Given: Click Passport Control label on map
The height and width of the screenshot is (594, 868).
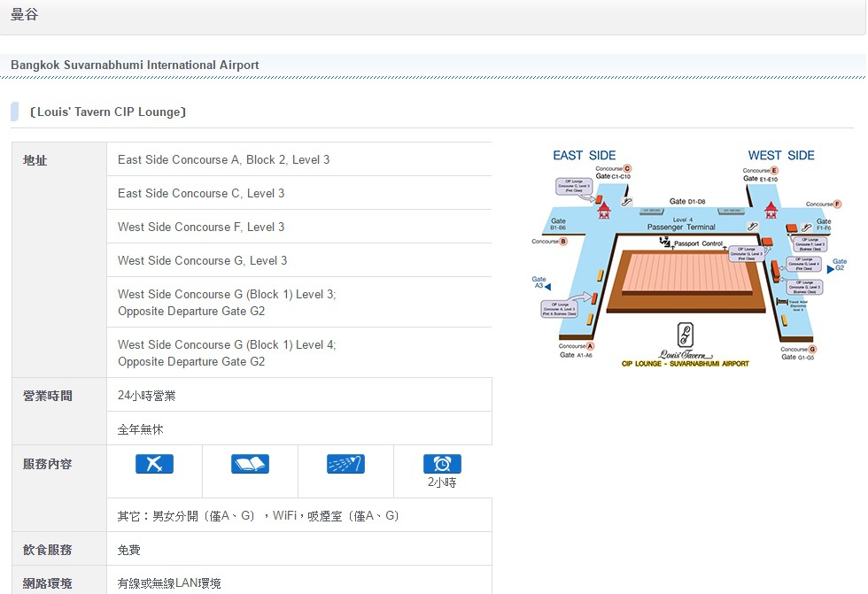Looking at the screenshot, I should (698, 243).
